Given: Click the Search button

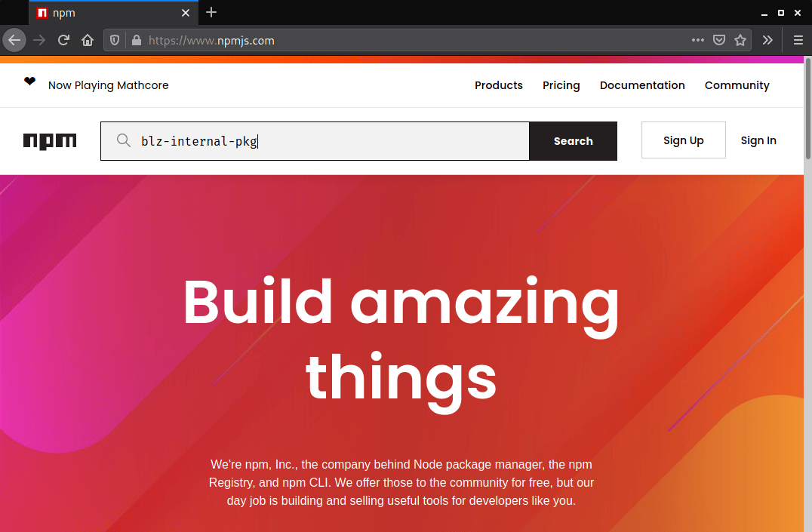Looking at the screenshot, I should coord(574,141).
